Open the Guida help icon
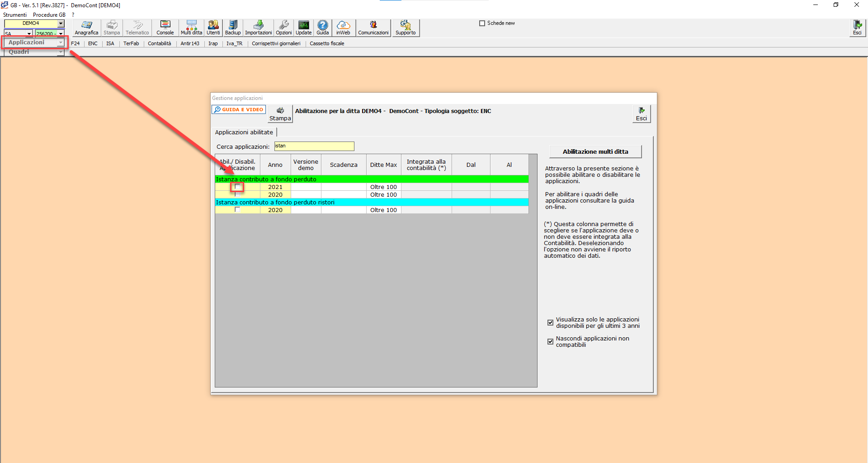This screenshot has height=463, width=868. (x=323, y=28)
